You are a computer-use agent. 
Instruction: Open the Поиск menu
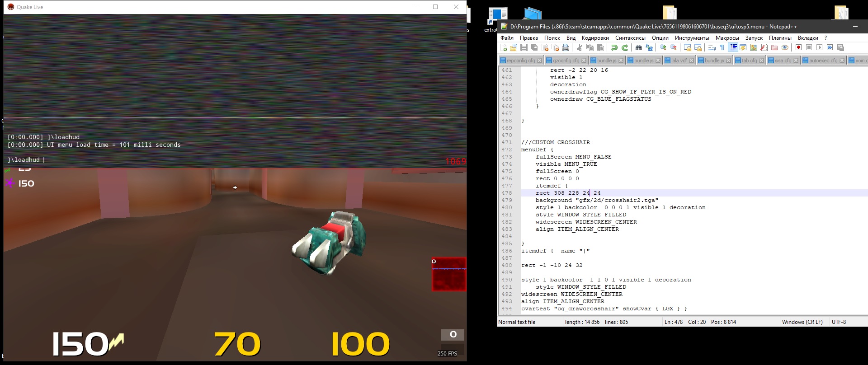tap(552, 38)
